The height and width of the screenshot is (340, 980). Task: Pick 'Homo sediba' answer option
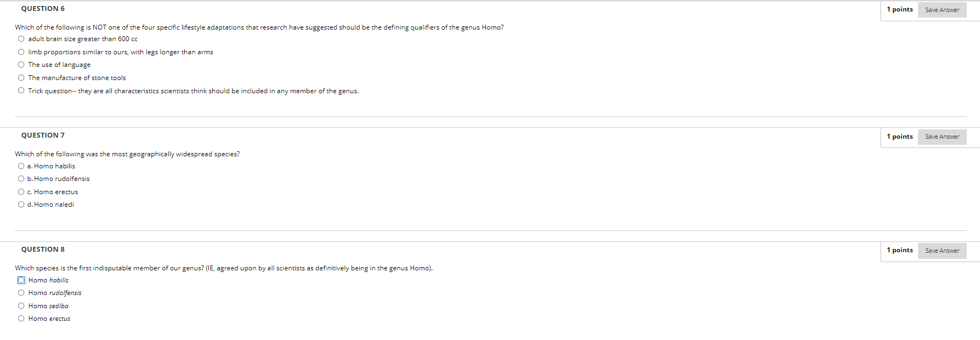tap(21, 306)
